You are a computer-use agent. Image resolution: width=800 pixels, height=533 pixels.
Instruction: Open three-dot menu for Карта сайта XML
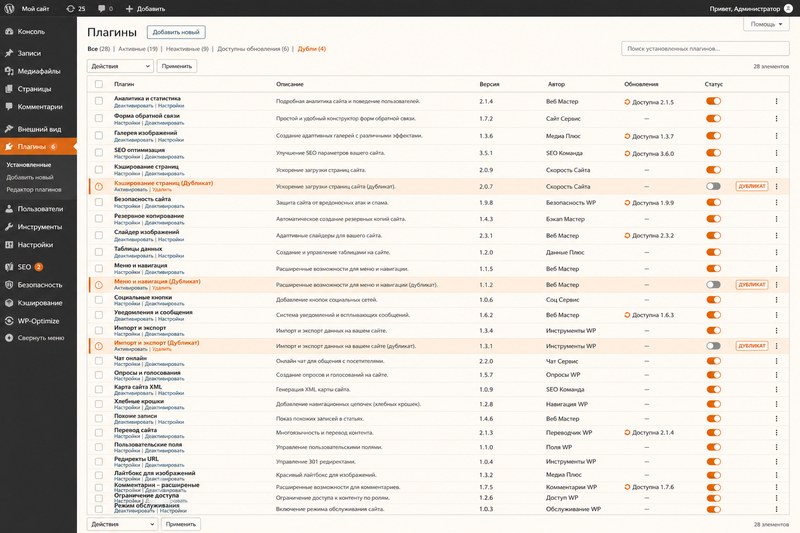(776, 390)
